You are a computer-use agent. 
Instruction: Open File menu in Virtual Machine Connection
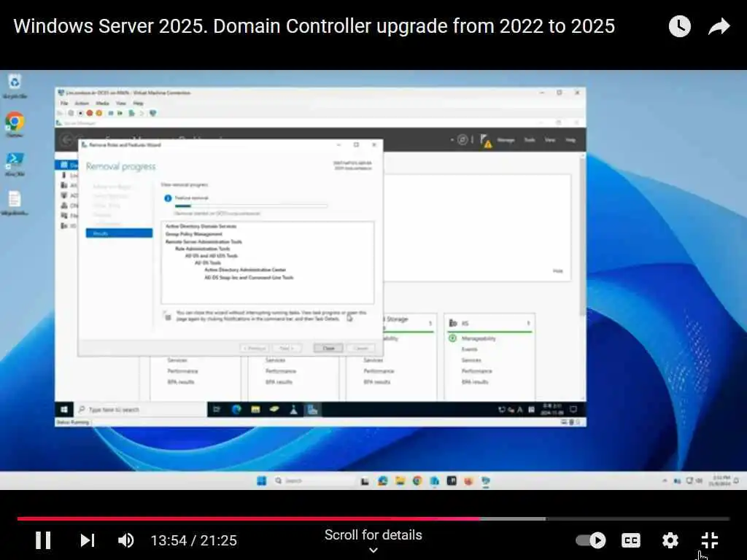[x=64, y=104]
